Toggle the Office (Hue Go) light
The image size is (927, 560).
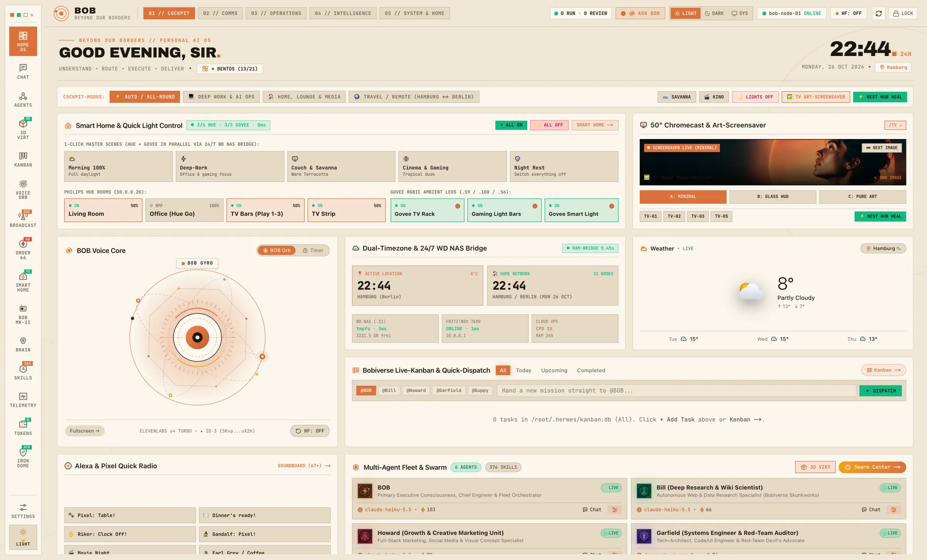click(184, 210)
